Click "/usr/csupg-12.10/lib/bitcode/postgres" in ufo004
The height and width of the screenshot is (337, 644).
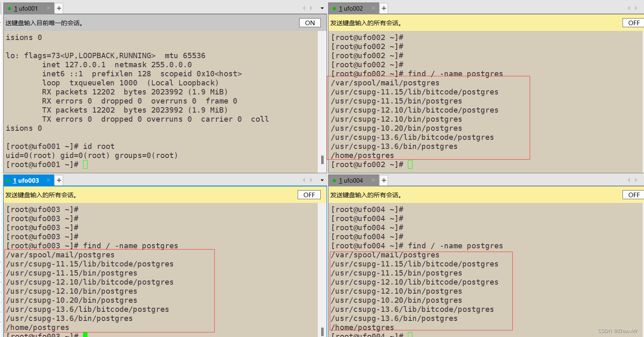(x=414, y=282)
